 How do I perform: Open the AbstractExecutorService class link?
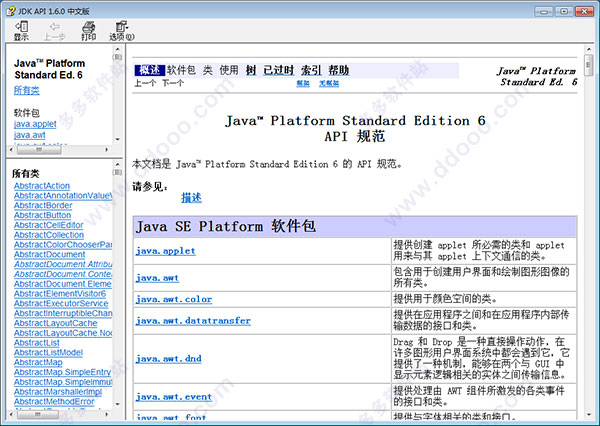coord(61,304)
